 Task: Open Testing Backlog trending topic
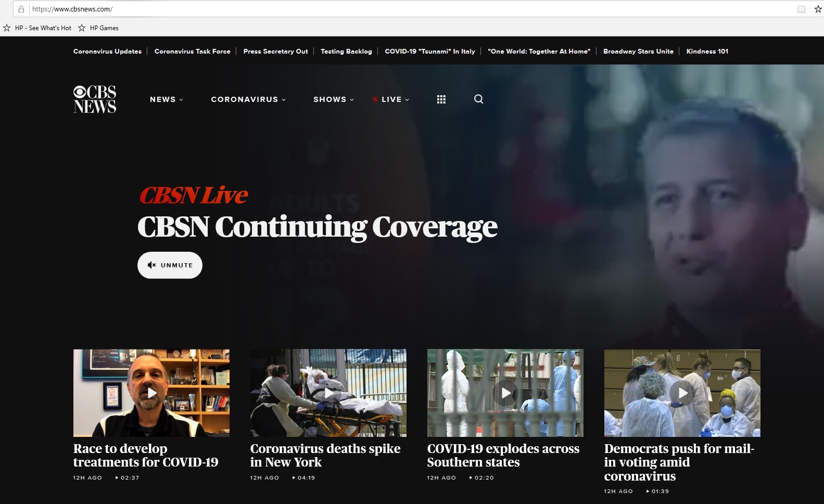click(346, 51)
